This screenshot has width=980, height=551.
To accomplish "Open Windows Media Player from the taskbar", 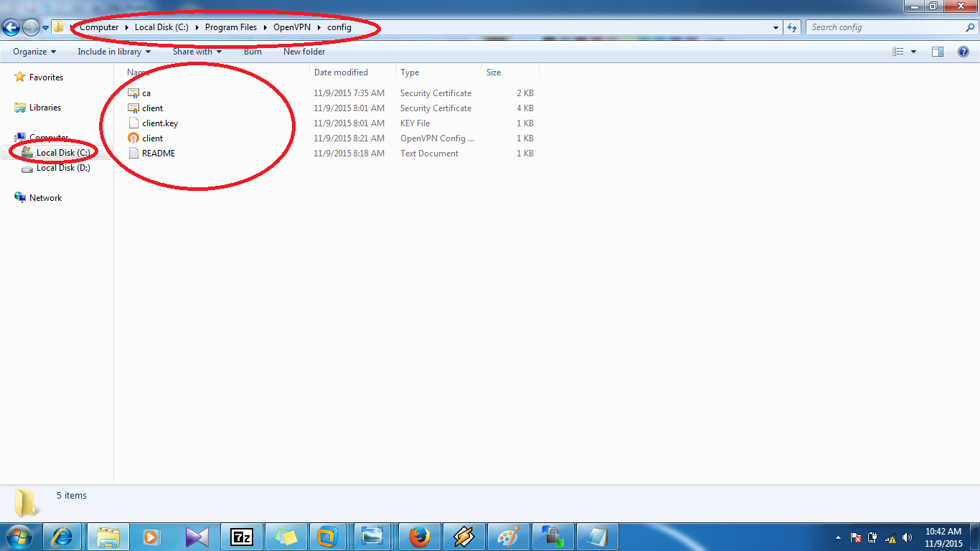I will (153, 537).
